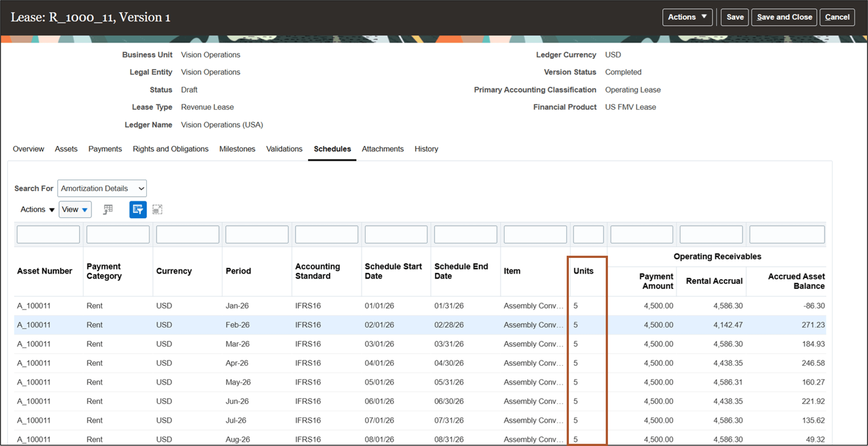868x446 pixels.
Task: Open the View menu dropdown
Action: coord(75,209)
